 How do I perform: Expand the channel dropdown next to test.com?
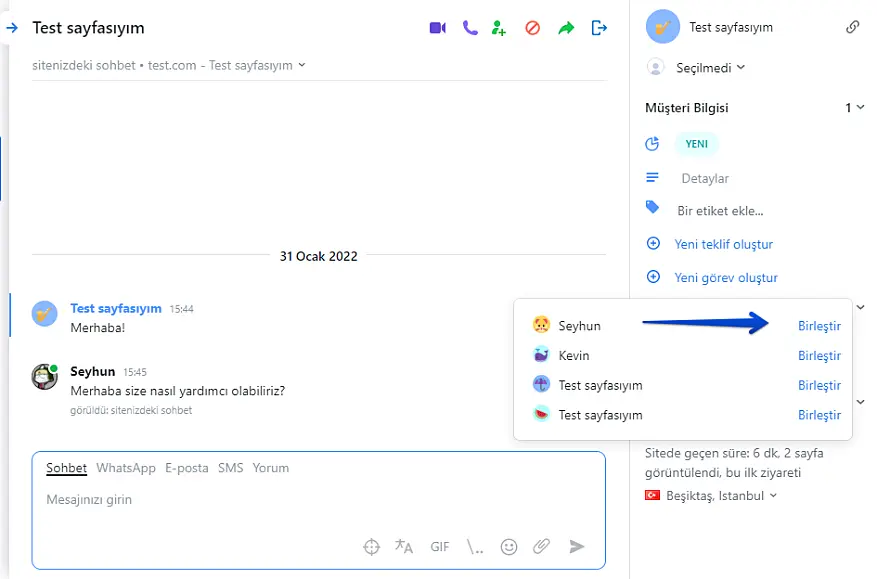coord(302,65)
